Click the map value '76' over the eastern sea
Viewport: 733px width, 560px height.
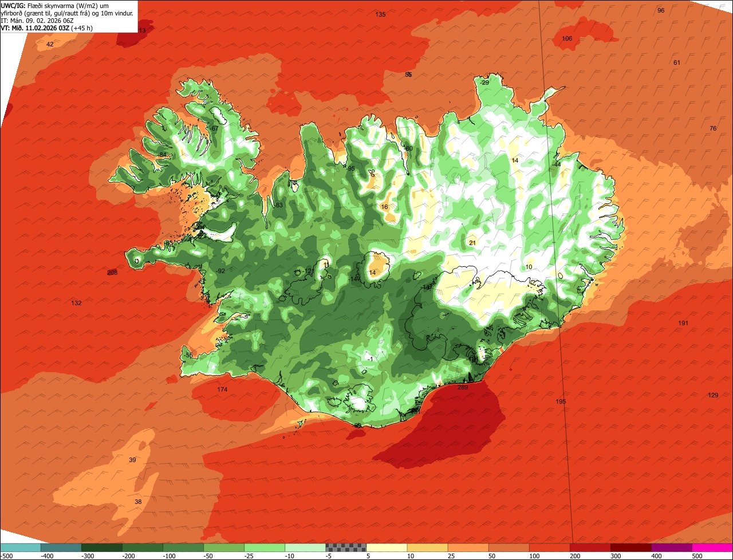pos(713,128)
